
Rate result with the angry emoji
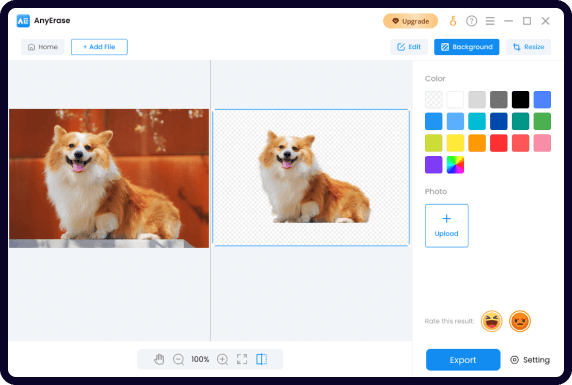coord(519,321)
